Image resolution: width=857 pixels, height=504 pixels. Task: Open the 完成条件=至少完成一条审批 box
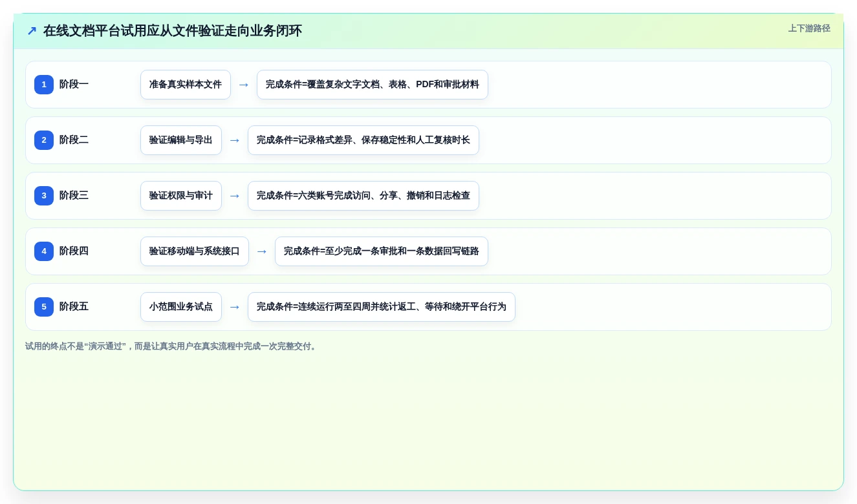[x=382, y=251]
